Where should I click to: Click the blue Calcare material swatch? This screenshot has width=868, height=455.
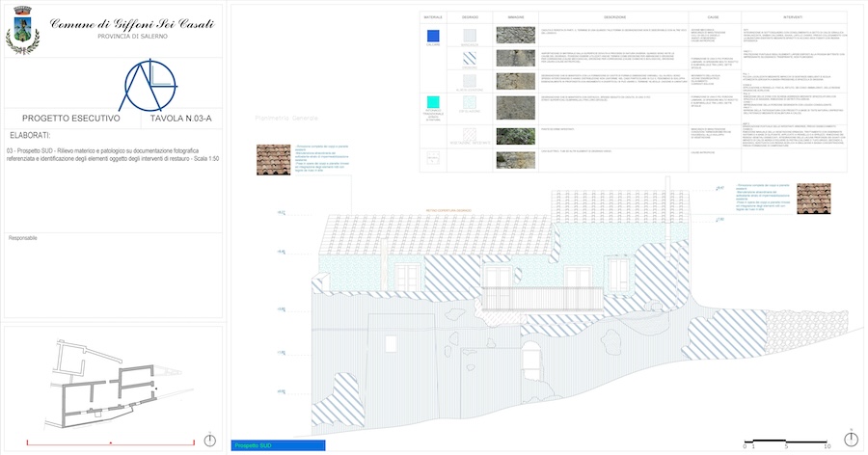(x=434, y=36)
